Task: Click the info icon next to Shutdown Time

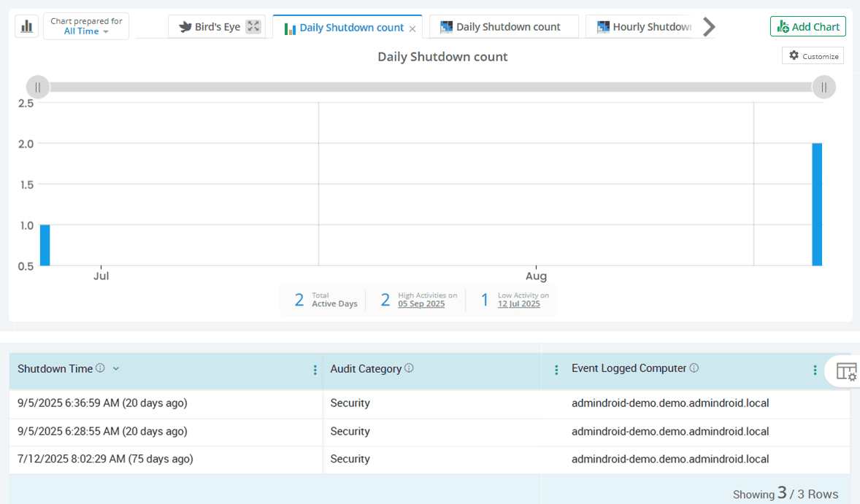Action: 99,368
